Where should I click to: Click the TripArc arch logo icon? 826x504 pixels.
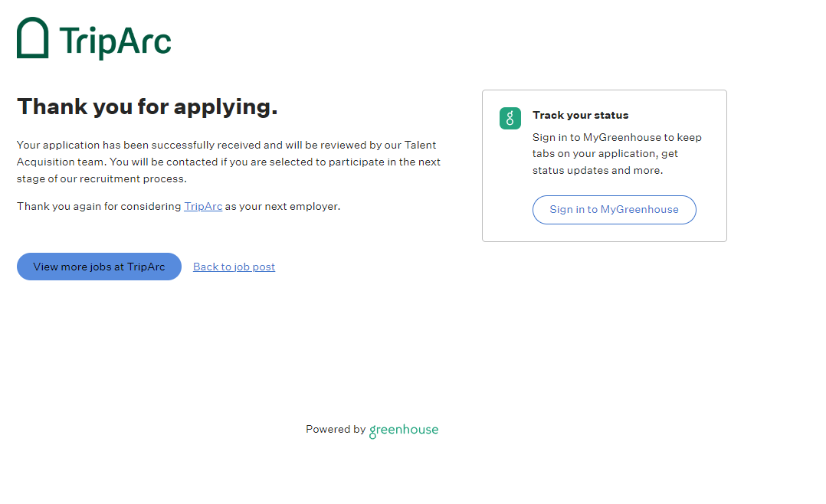32,38
